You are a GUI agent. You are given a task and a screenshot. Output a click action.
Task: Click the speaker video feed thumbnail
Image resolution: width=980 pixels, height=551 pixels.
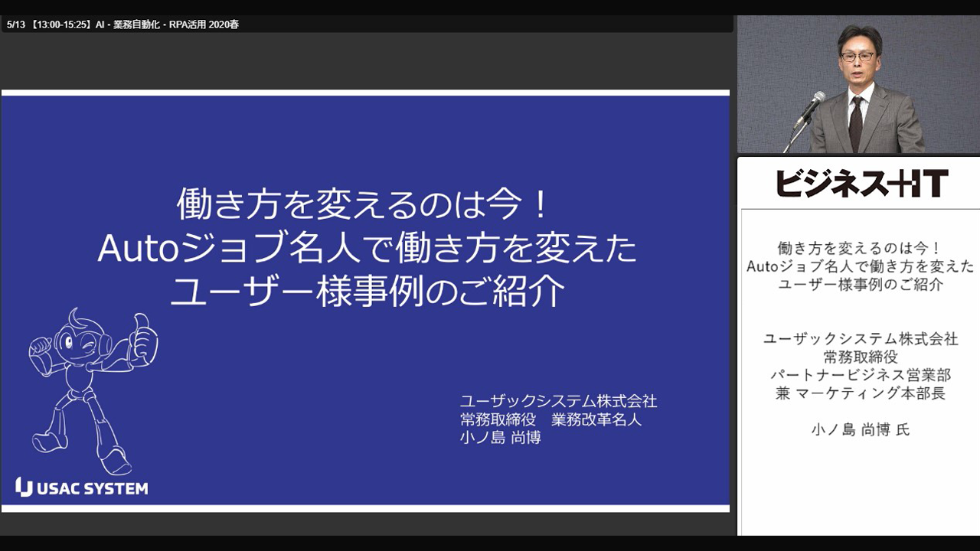click(858, 84)
